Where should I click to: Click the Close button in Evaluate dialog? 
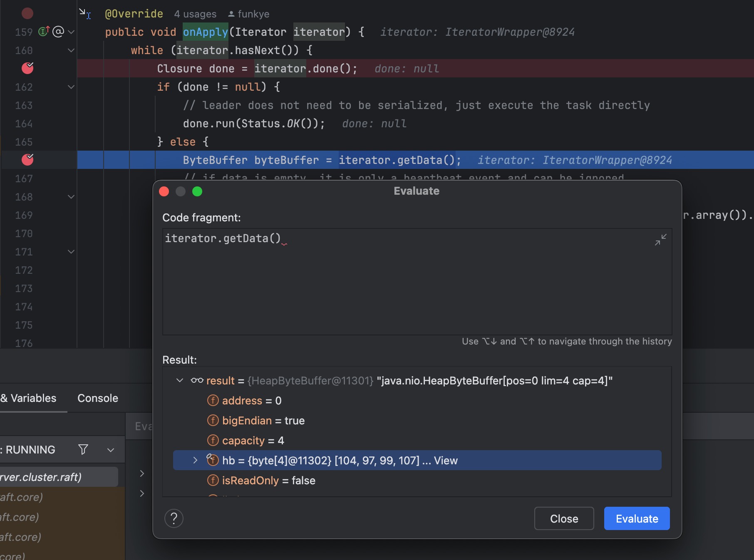[x=564, y=518]
